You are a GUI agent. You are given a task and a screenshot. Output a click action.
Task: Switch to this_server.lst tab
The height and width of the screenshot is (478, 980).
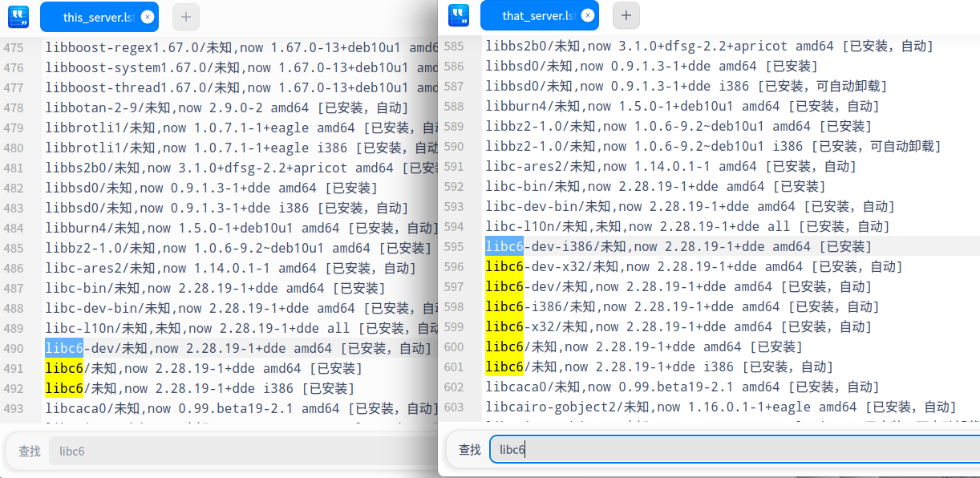(99, 17)
